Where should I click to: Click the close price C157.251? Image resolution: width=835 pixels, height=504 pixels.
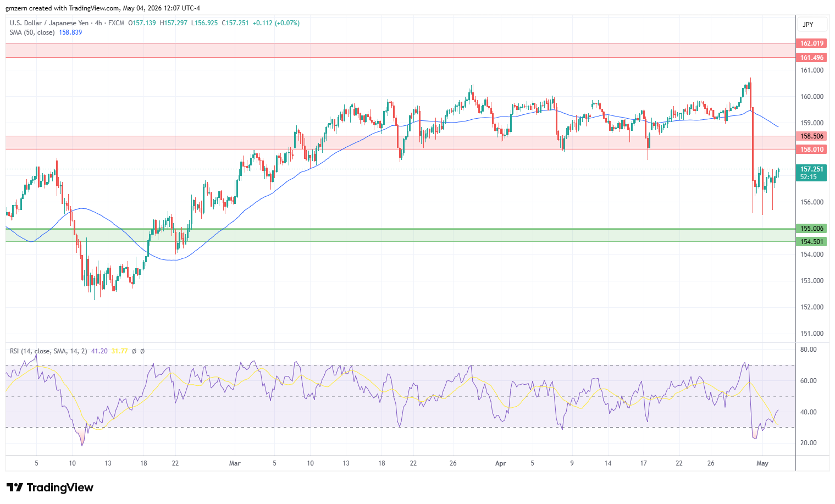point(235,23)
